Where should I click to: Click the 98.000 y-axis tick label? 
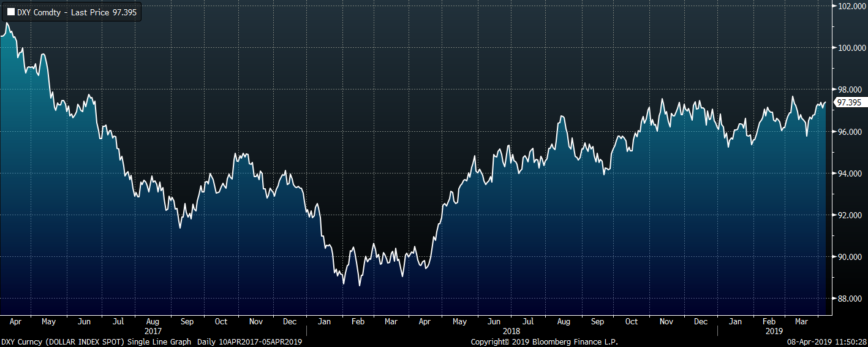tap(850, 90)
